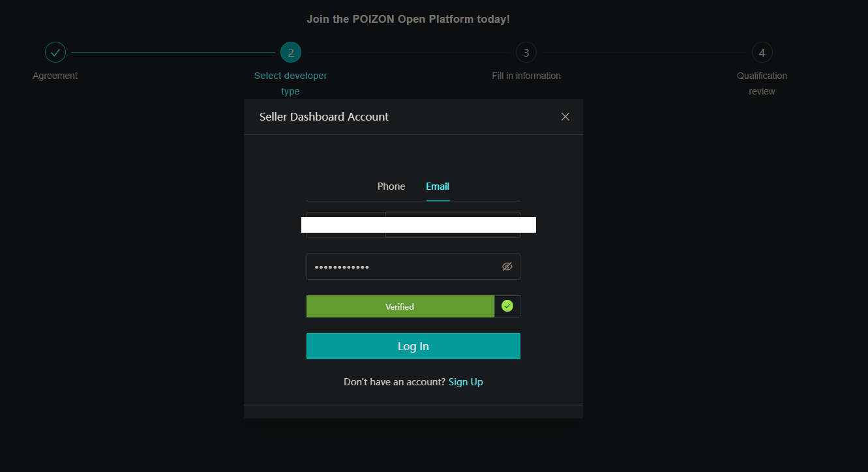This screenshot has height=472, width=868.
Task: Click the step 3 circle indicator
Action: (x=526, y=52)
